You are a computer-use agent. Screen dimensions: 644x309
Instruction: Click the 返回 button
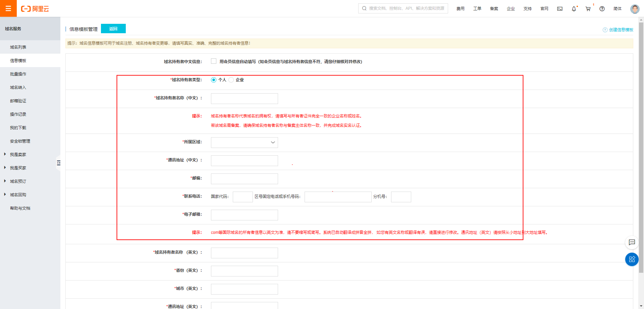113,29
